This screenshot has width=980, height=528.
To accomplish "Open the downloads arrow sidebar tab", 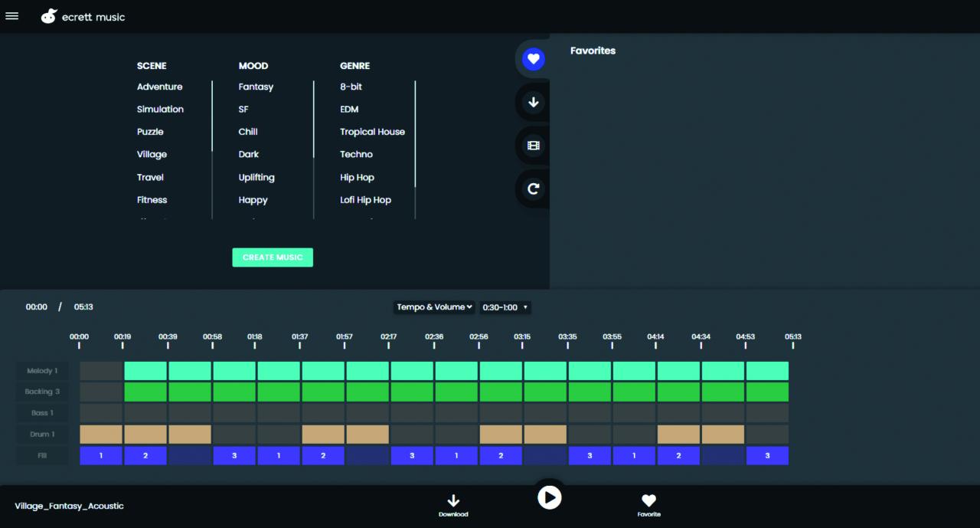I will [x=533, y=102].
